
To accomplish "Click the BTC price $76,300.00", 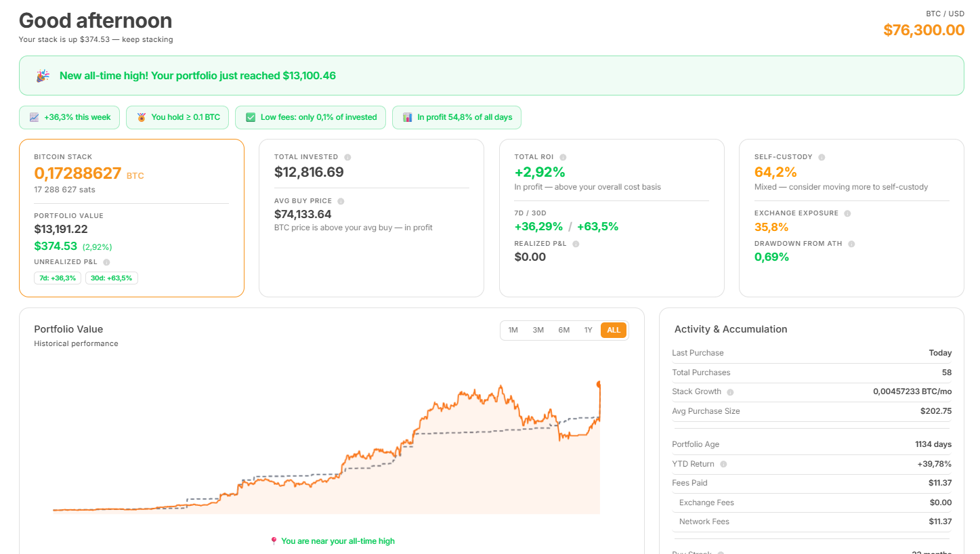I will [x=924, y=30].
